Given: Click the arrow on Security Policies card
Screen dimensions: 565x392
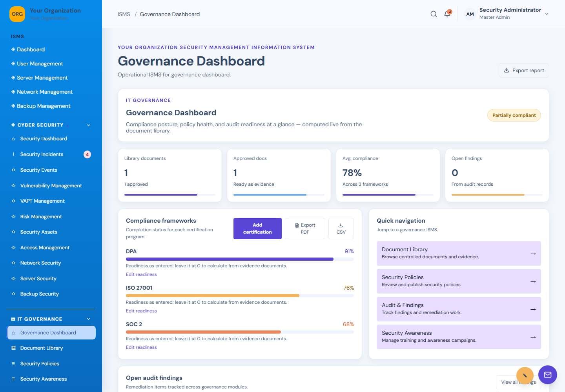Looking at the screenshot, I should point(533,281).
